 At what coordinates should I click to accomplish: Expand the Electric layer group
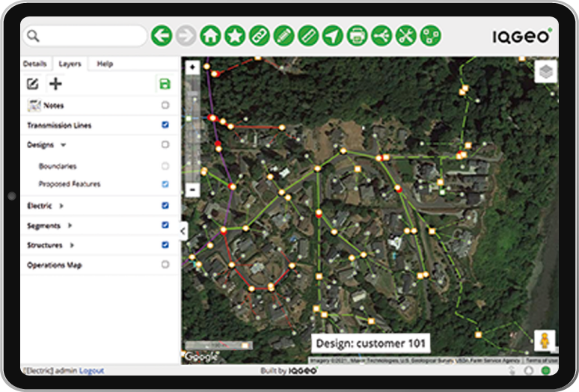point(61,206)
